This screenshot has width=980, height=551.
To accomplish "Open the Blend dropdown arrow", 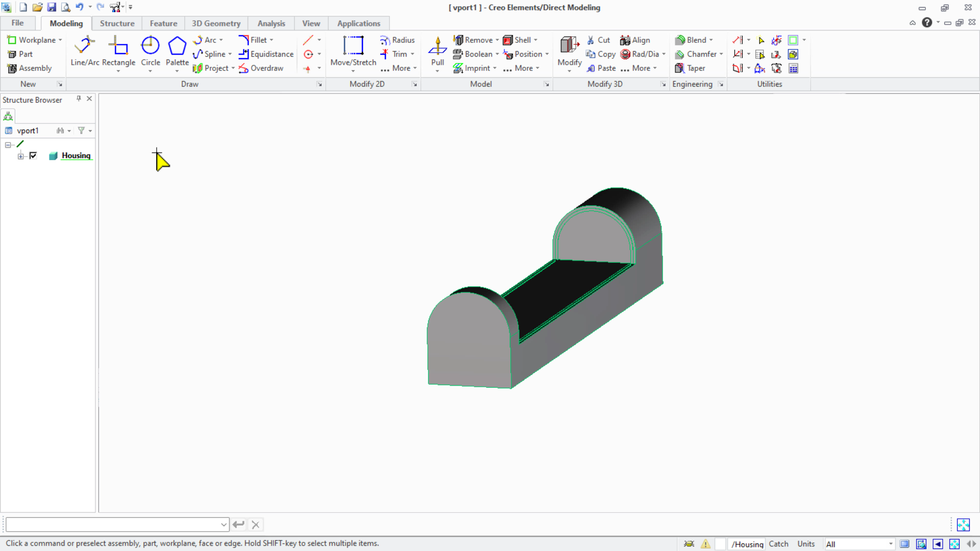I will point(711,40).
